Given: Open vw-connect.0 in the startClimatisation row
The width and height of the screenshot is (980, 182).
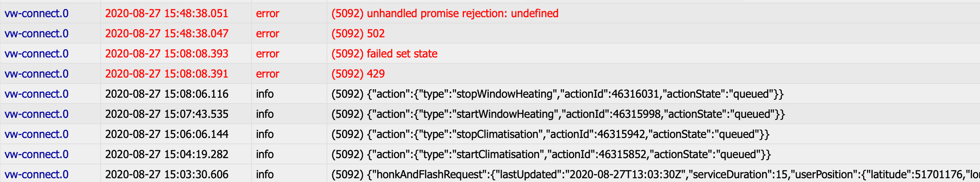Looking at the screenshot, I should pyautogui.click(x=36, y=154).
